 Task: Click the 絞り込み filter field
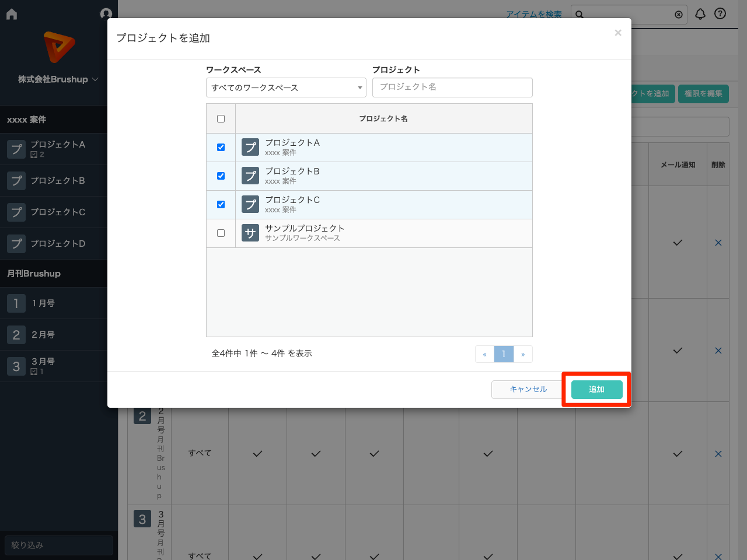pos(59,545)
